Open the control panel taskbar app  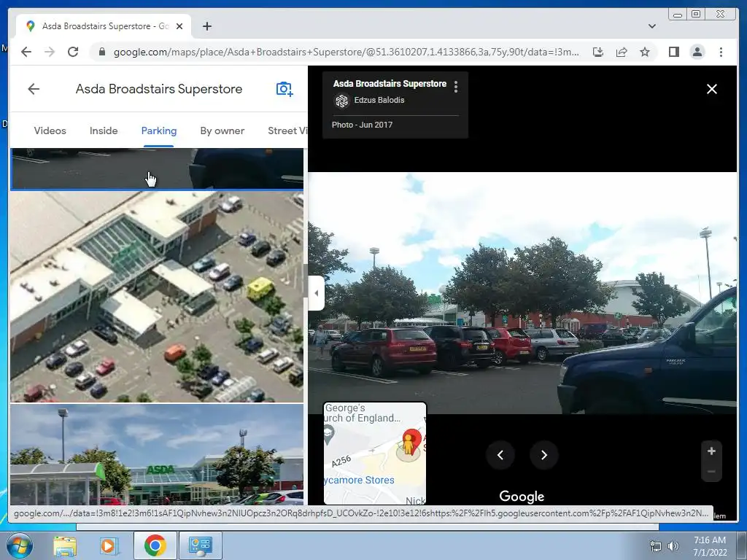[200, 545]
